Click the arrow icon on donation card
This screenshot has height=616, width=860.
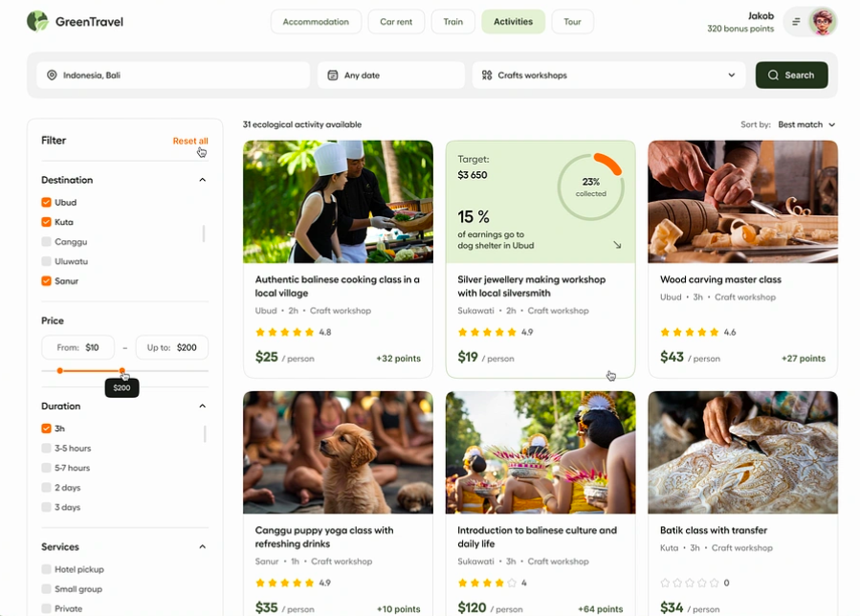(x=617, y=246)
